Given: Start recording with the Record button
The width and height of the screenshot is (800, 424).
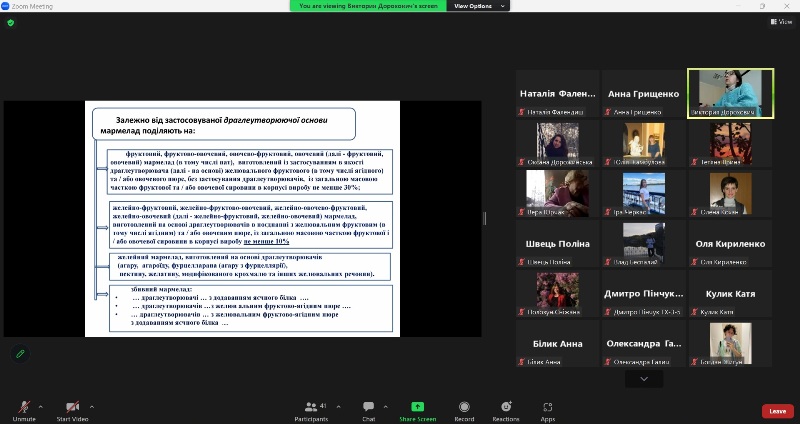Looking at the screenshot, I should (x=464, y=408).
